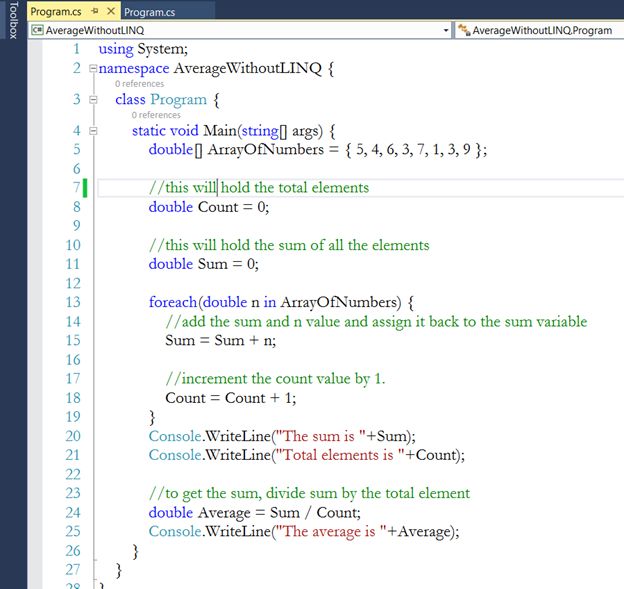Viewport: 624px width, 589px height.
Task: Switch to the second Program.cs tab
Action: pos(148,12)
